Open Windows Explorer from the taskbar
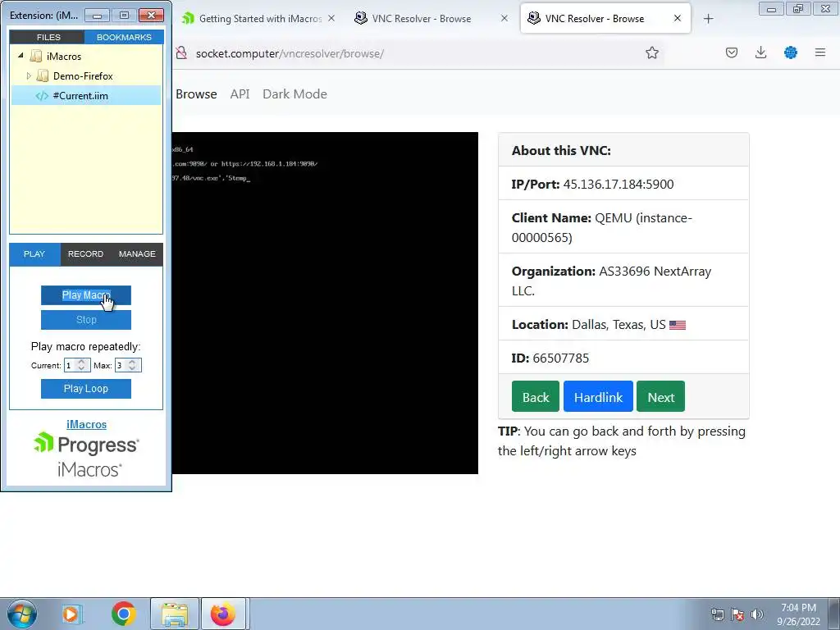Screen dimensions: 840x630 pos(175,614)
